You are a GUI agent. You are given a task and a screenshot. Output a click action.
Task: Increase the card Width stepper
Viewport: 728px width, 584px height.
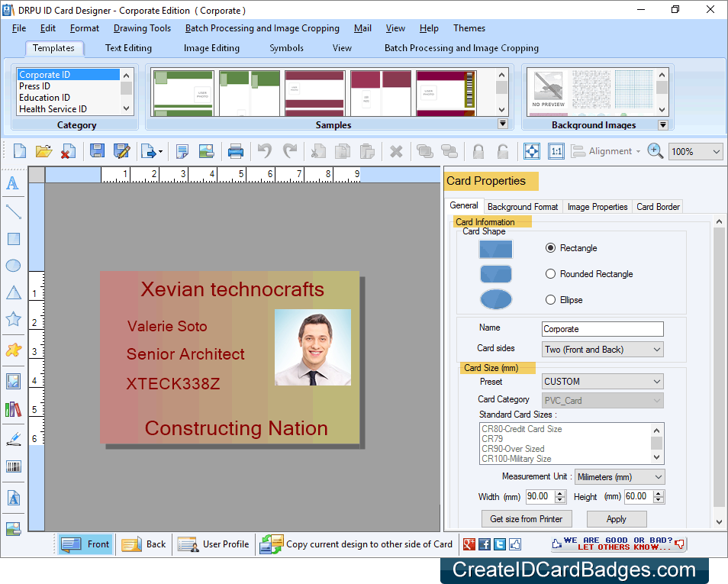coord(560,493)
